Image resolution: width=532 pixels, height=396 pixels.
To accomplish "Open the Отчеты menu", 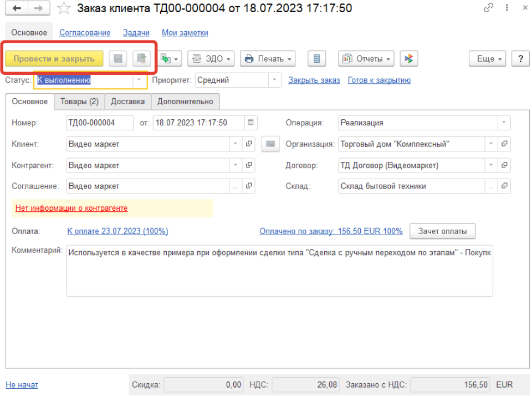I will pyautogui.click(x=366, y=59).
